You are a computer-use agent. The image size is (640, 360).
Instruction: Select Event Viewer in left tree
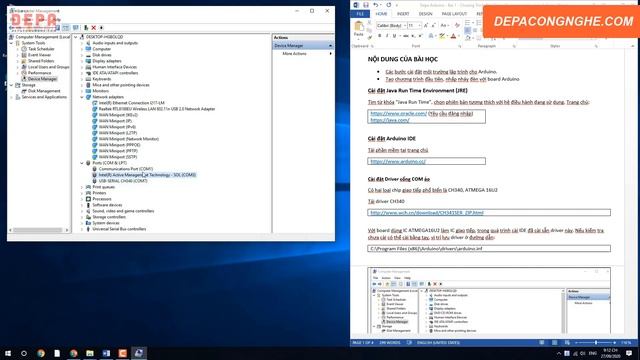pos(40,55)
